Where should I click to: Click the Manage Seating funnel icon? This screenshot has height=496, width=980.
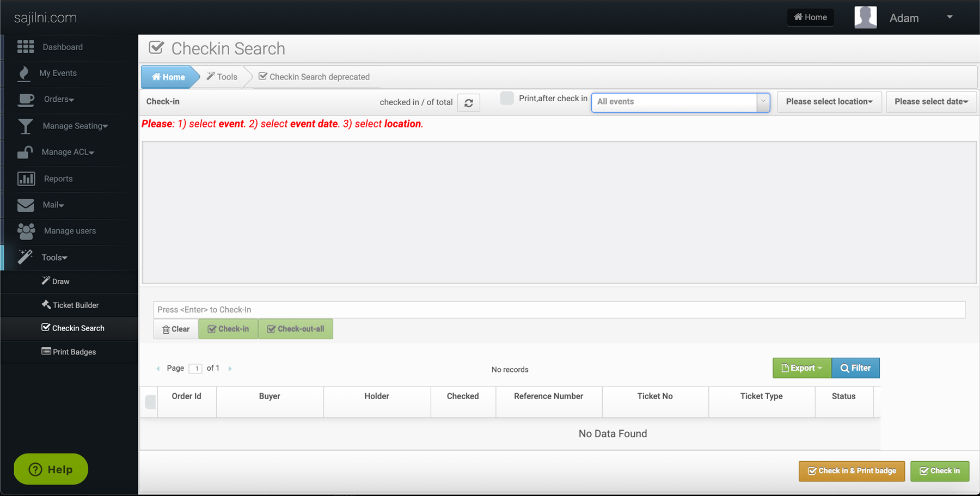[25, 126]
